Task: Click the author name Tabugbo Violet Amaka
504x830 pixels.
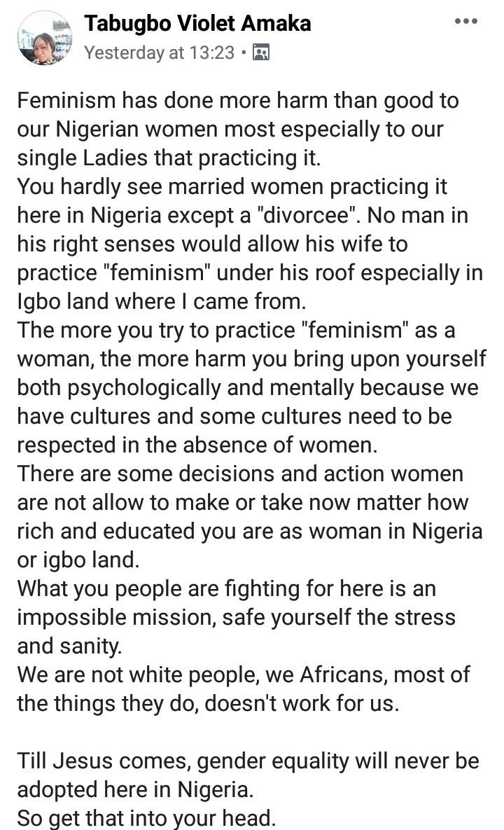Action: (x=197, y=24)
